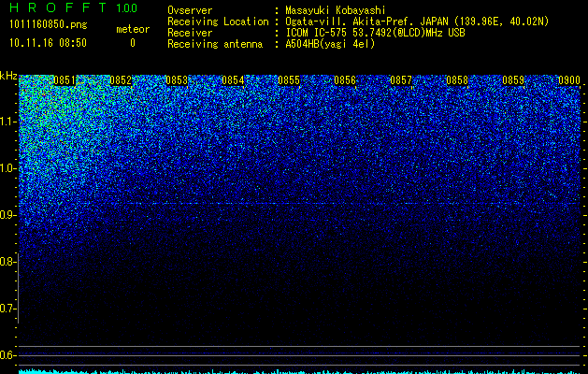
Task: Click the meteor count value 0
Action: click(x=133, y=43)
